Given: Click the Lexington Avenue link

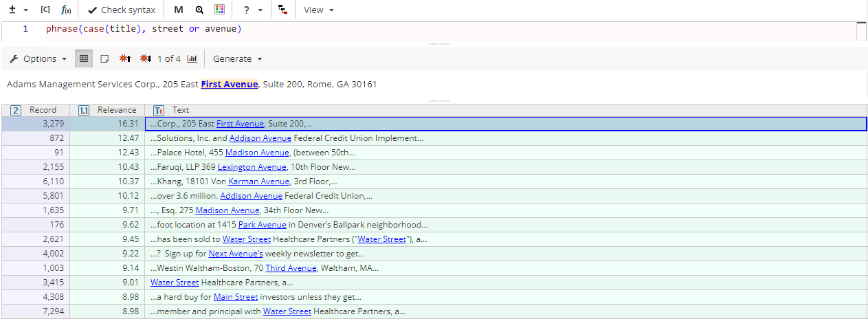Looking at the screenshot, I should tap(252, 167).
